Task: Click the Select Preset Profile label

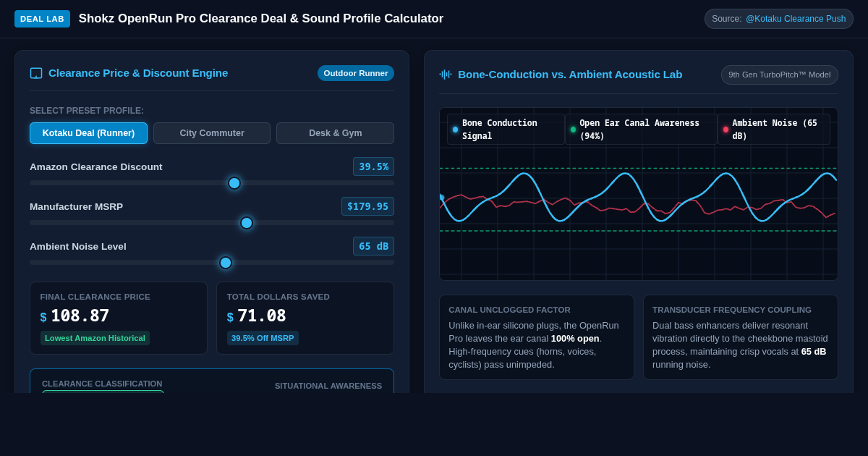Action: (87, 111)
